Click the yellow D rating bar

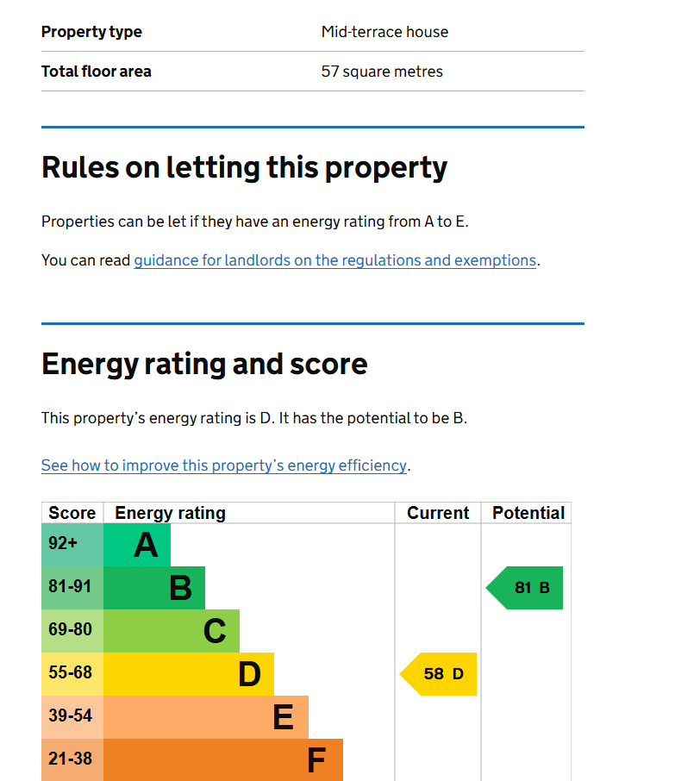(x=189, y=674)
